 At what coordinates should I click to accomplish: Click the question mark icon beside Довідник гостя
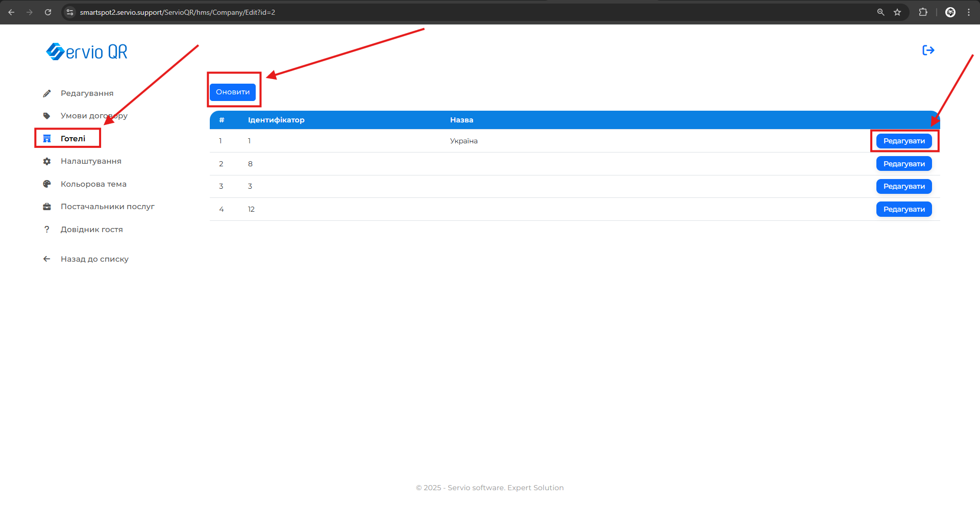pos(47,230)
